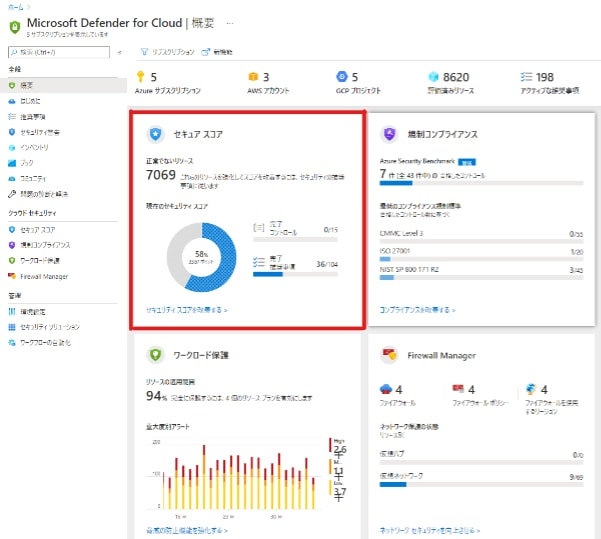Viewport: 601px width, 539px height.
Task: Click the 完了推奨事項 checklist icon
Action: 259,262
